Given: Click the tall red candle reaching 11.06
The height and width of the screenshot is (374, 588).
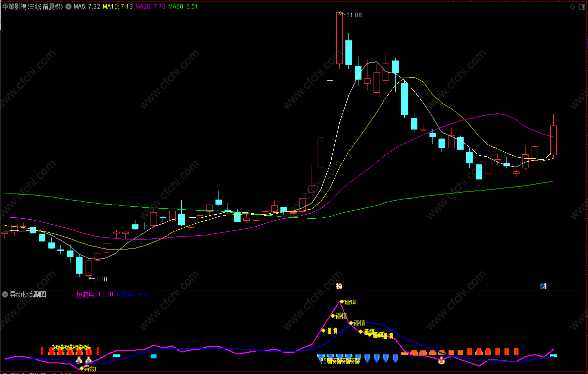Looking at the screenshot, I should pos(339,38).
